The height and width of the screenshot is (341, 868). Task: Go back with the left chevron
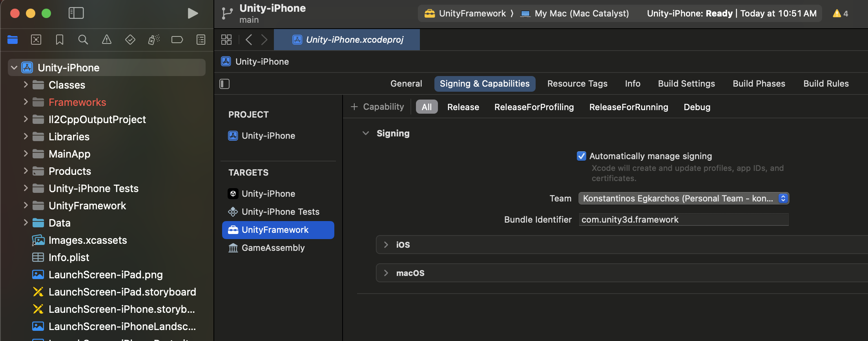coord(249,40)
